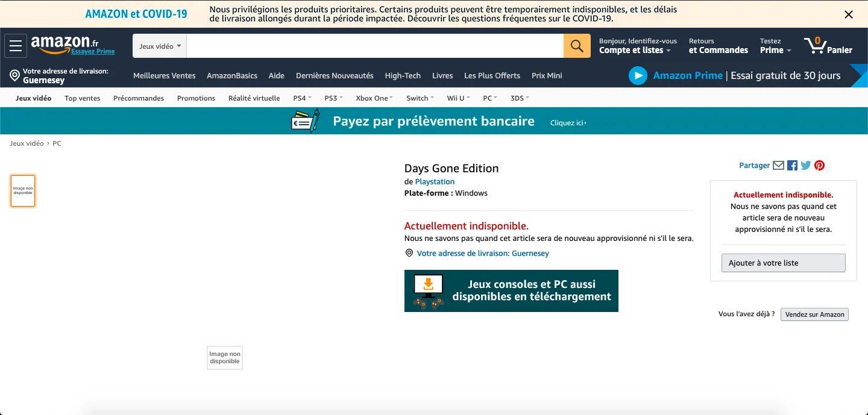Viewport: 868px width, 415px height.
Task: Share product on Pinterest
Action: click(819, 166)
